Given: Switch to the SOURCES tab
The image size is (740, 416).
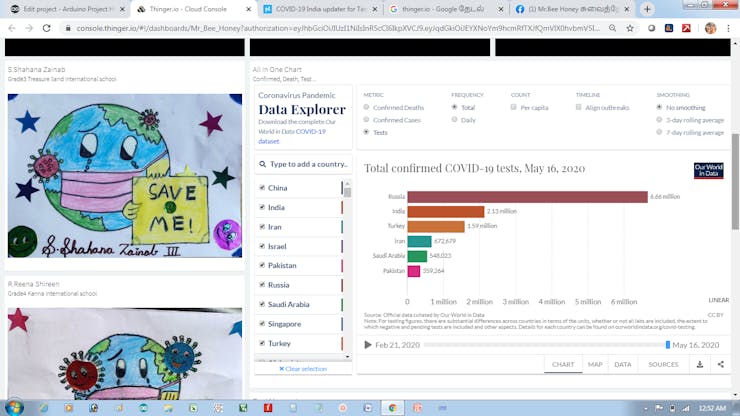Looking at the screenshot, I should click(663, 364).
